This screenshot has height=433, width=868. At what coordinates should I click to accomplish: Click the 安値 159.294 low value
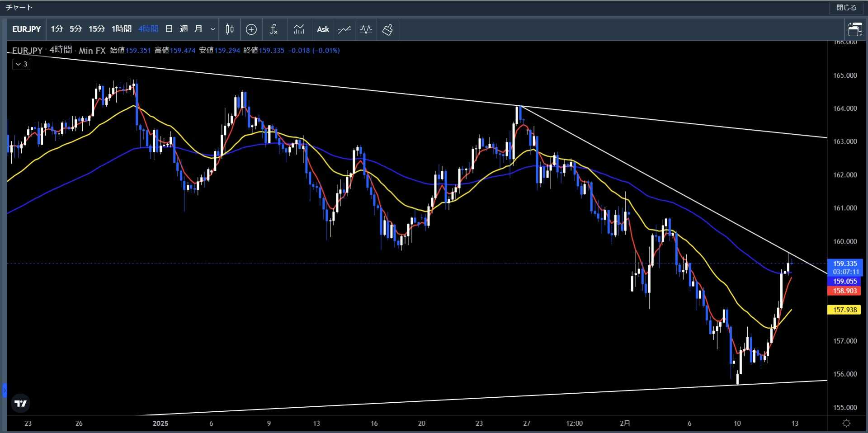tap(219, 50)
